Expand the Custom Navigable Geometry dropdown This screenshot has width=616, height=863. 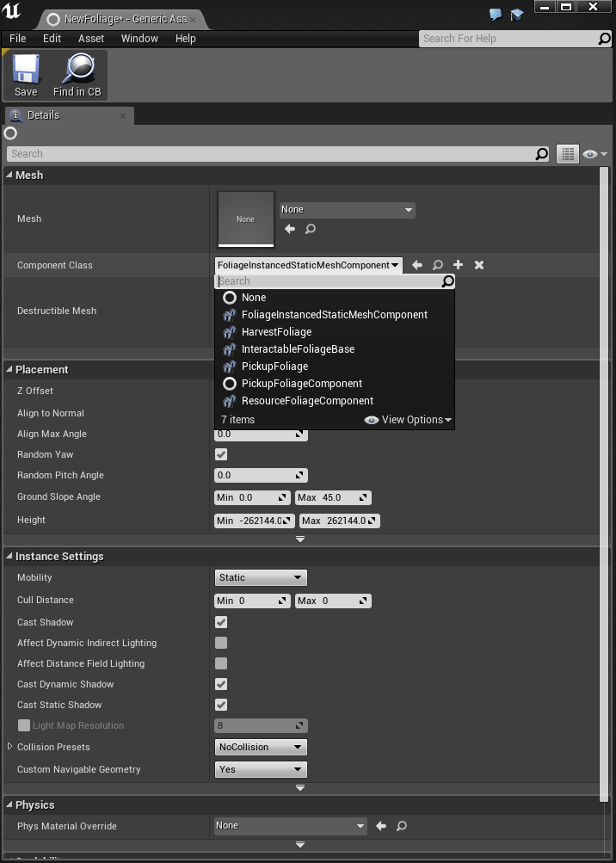click(x=260, y=769)
